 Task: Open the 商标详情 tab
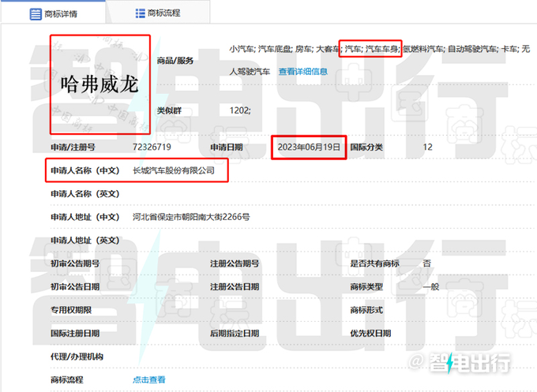53,14
